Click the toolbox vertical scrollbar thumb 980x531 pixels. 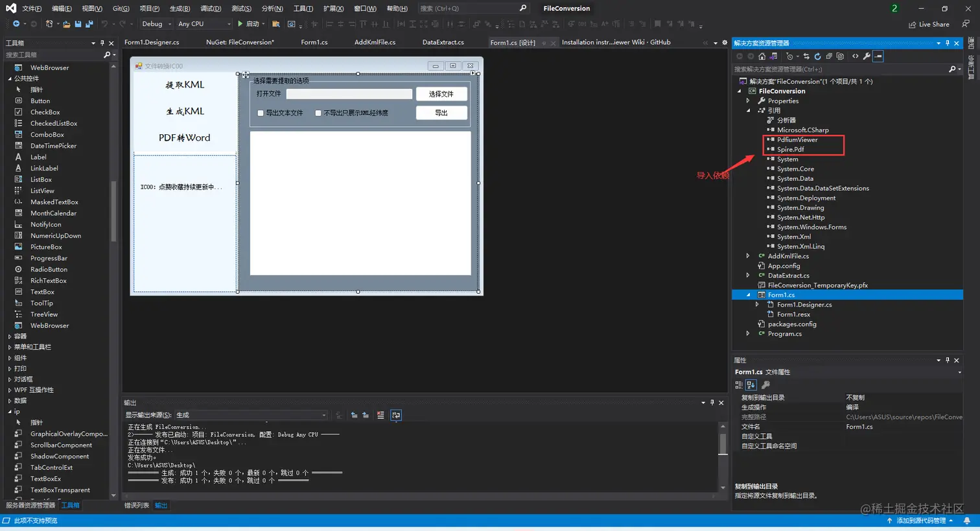114,211
